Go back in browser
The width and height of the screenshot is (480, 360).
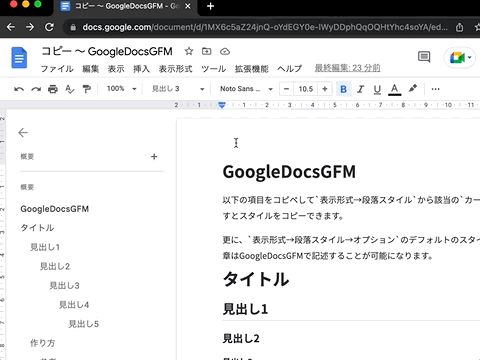(11, 27)
